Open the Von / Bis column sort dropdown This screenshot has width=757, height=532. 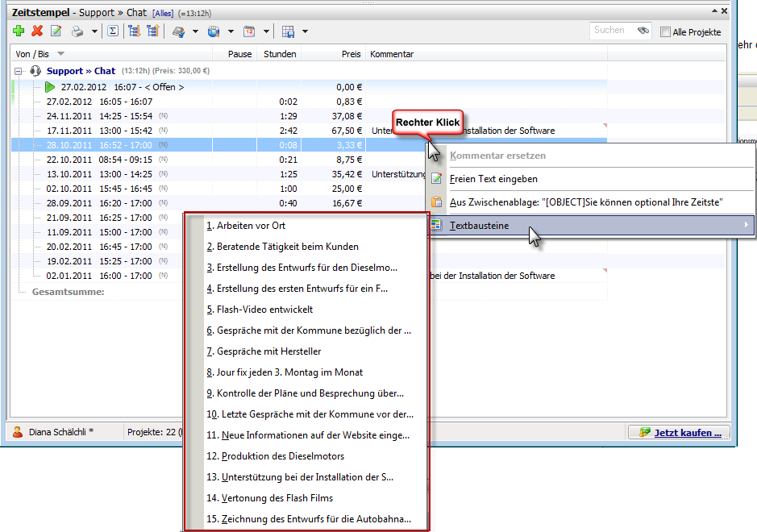coord(60,53)
